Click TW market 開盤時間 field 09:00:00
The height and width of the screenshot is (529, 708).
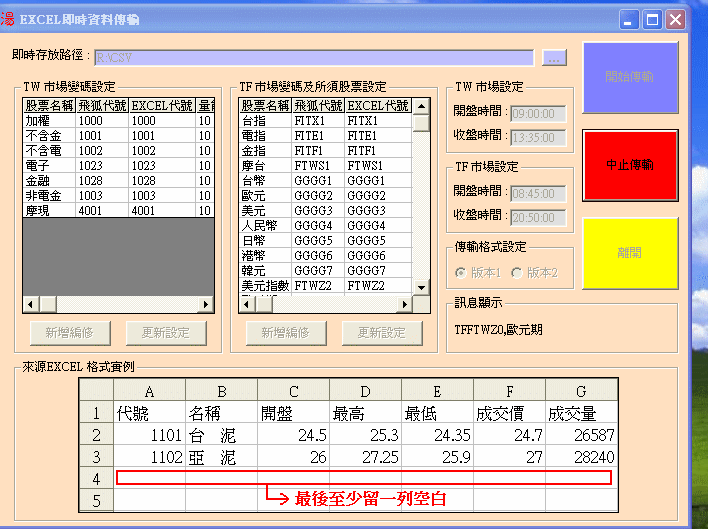[538, 114]
